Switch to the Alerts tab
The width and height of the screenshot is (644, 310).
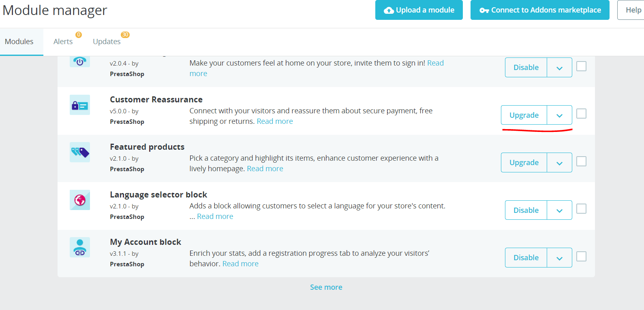(63, 42)
